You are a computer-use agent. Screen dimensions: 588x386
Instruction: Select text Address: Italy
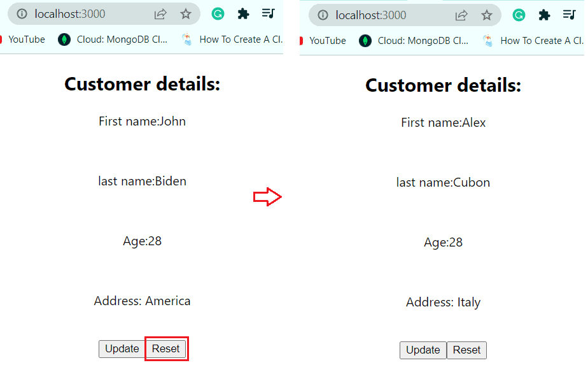444,302
